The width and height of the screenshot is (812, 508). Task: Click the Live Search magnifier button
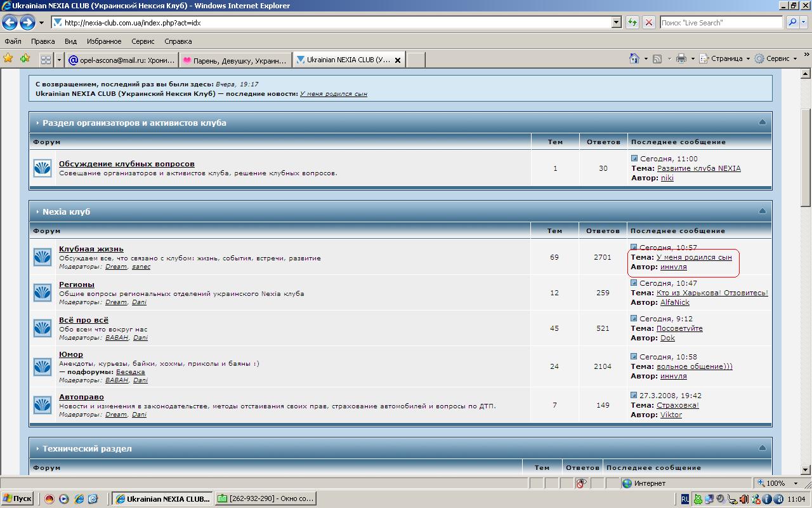click(x=792, y=22)
